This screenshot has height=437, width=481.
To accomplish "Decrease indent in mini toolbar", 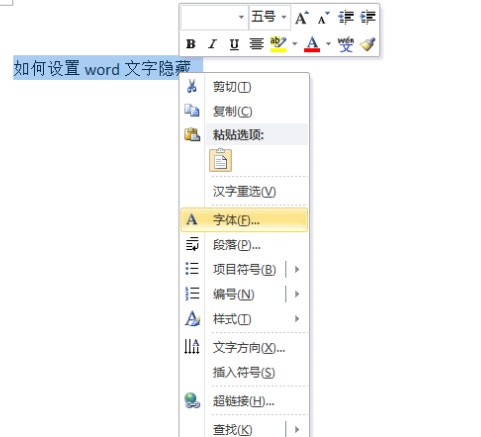I will coord(346,17).
